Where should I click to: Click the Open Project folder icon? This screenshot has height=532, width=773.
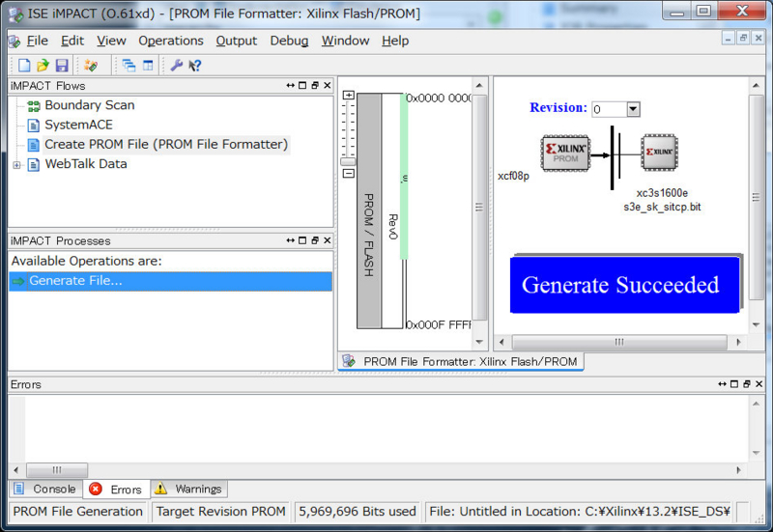[x=43, y=65]
